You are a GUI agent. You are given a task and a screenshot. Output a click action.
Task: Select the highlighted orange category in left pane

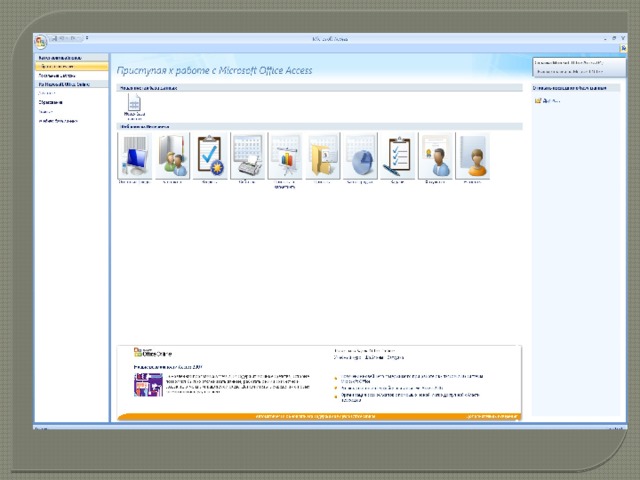click(x=72, y=66)
